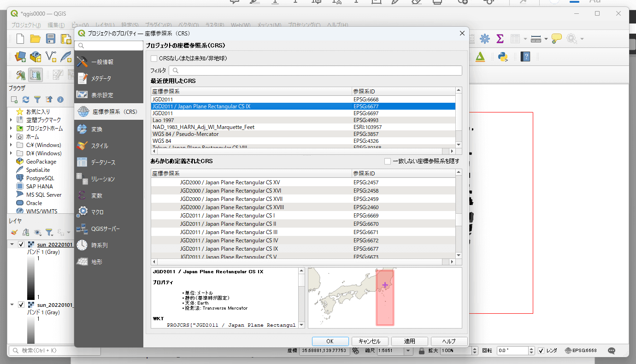This screenshot has width=636, height=364.
Task: Switch to 表示設定 settings page
Action: (x=109, y=95)
